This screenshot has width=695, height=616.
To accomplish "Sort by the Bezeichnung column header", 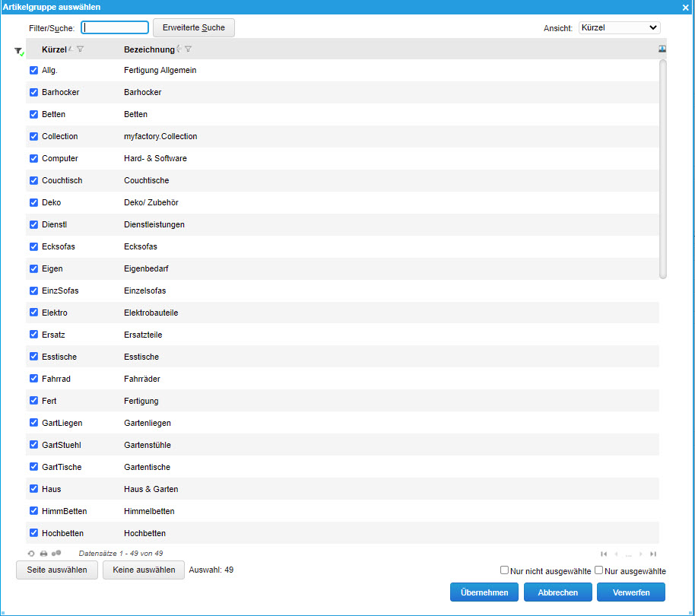I will tap(148, 50).
